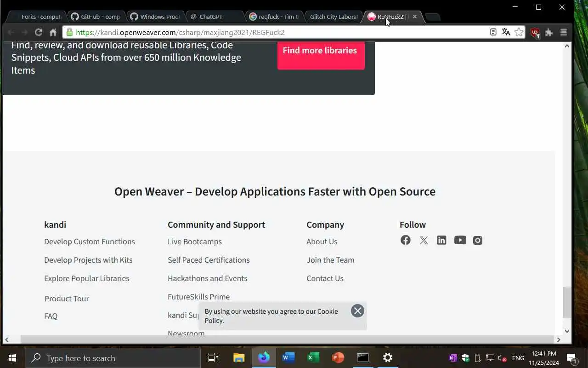Viewport: 588px width, 368px height.
Task: Open a new browser tab
Action: [433, 17]
